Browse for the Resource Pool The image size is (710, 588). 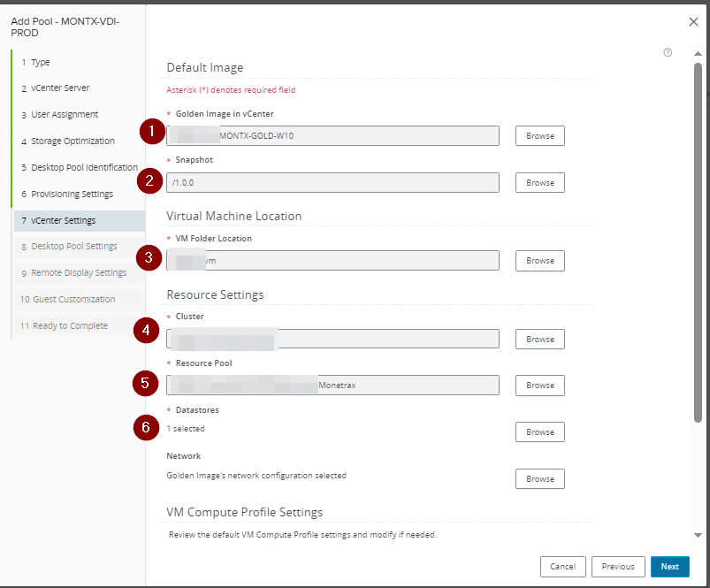539,386
